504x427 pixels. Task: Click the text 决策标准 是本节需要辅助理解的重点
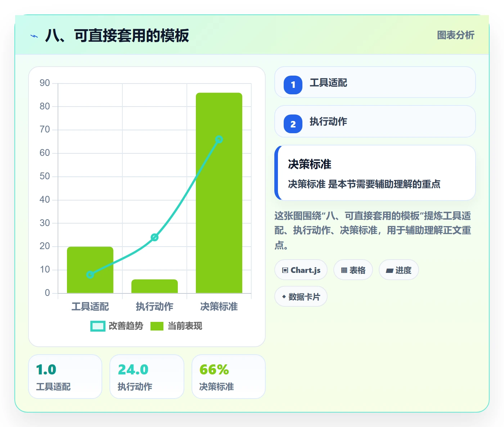click(364, 184)
